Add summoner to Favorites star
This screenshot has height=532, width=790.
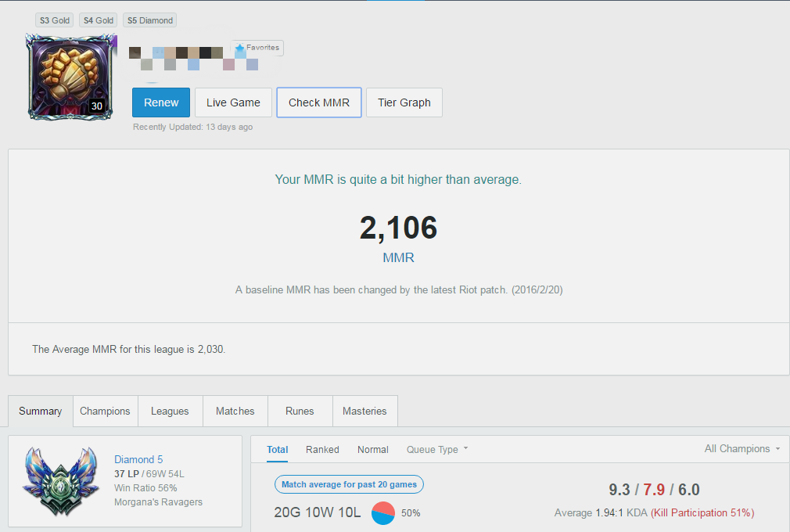point(257,48)
